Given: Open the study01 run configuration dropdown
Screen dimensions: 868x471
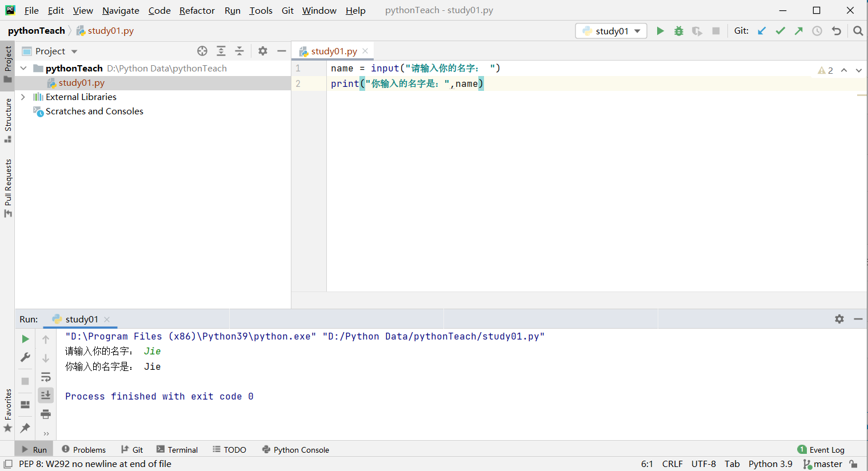Looking at the screenshot, I should [x=611, y=31].
